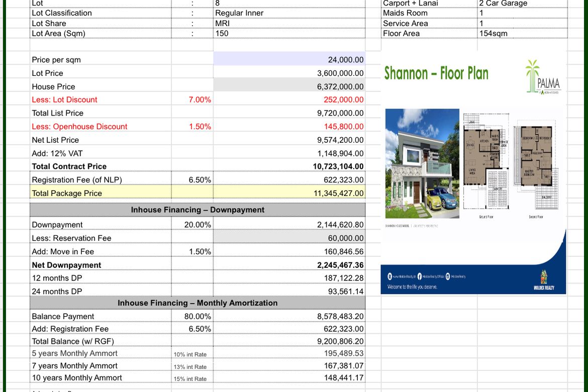Click the Palma palm tree logo
This screenshot has width=588, height=392.
pyautogui.click(x=543, y=76)
